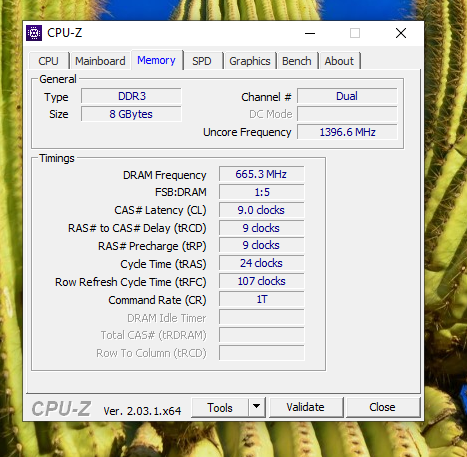
Task: Click the tRCD 9 clocks value
Action: (262, 228)
